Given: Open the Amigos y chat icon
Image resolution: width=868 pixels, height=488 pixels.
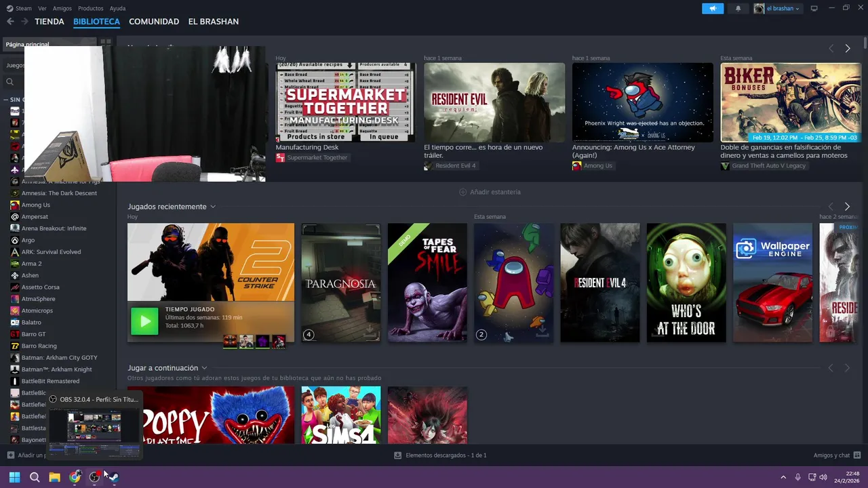Looking at the screenshot, I should tap(857, 455).
